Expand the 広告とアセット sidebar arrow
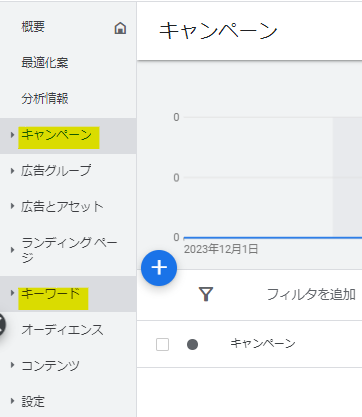Screen dimensions: 362x417 click(12, 206)
